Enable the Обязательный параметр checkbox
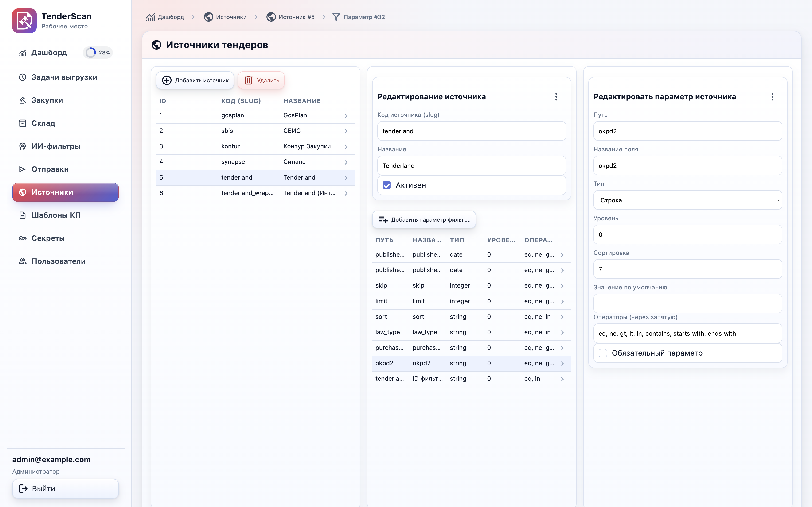The height and width of the screenshot is (507, 812). [603, 353]
